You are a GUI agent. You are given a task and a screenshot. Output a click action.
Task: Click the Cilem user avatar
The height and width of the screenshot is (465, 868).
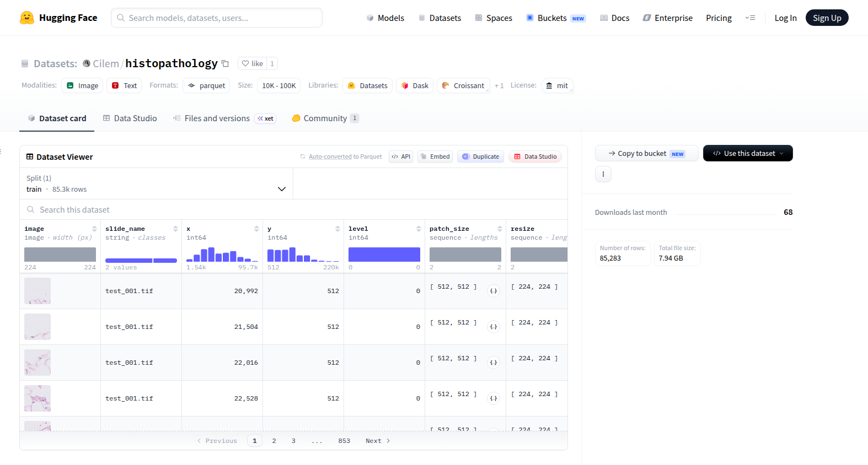coord(87,63)
